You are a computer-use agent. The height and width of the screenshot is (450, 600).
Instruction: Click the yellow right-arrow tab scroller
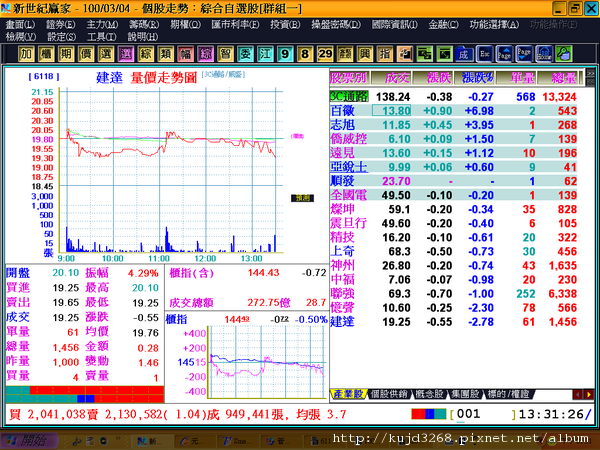[589, 394]
